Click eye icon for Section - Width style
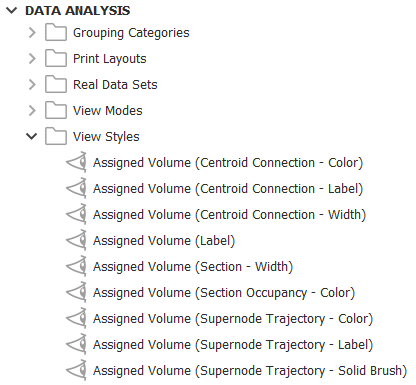This screenshot has height=385, width=416. 76,266
